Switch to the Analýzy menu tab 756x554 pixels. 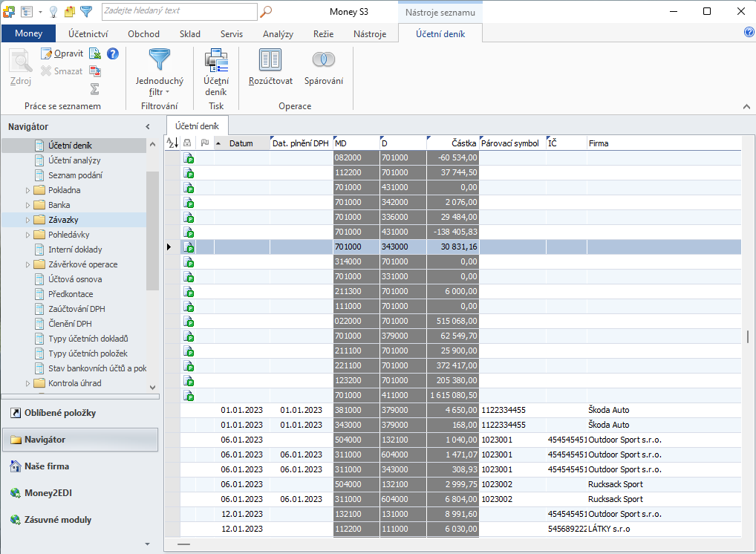pos(278,33)
